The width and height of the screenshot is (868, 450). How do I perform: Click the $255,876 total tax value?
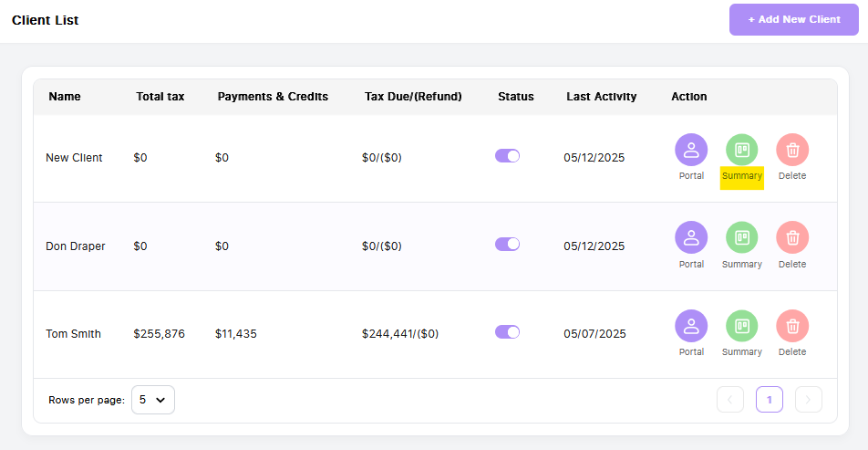coord(159,334)
